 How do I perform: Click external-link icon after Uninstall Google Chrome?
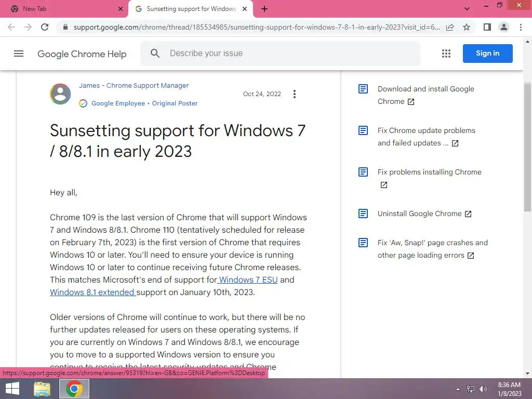(x=468, y=214)
